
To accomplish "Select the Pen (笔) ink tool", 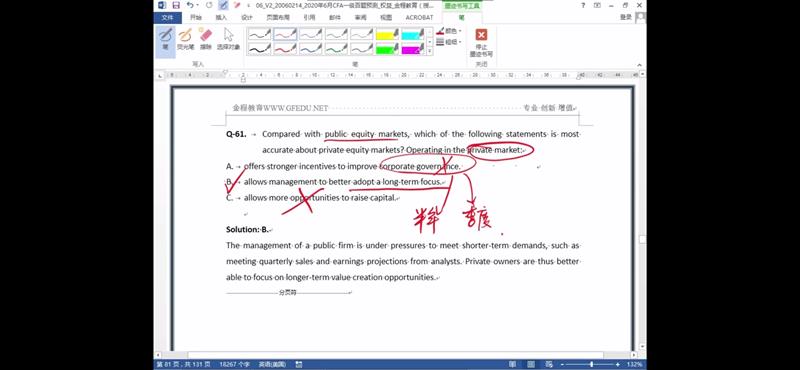I will tap(165, 39).
